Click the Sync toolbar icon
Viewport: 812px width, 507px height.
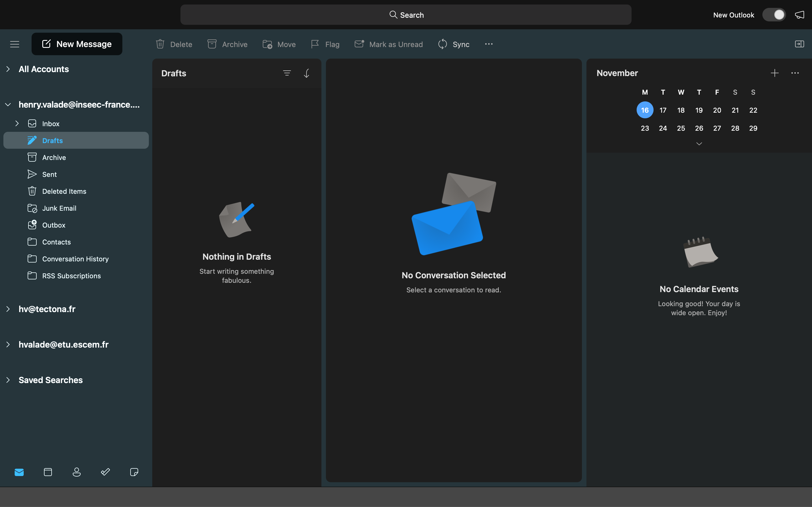point(443,44)
